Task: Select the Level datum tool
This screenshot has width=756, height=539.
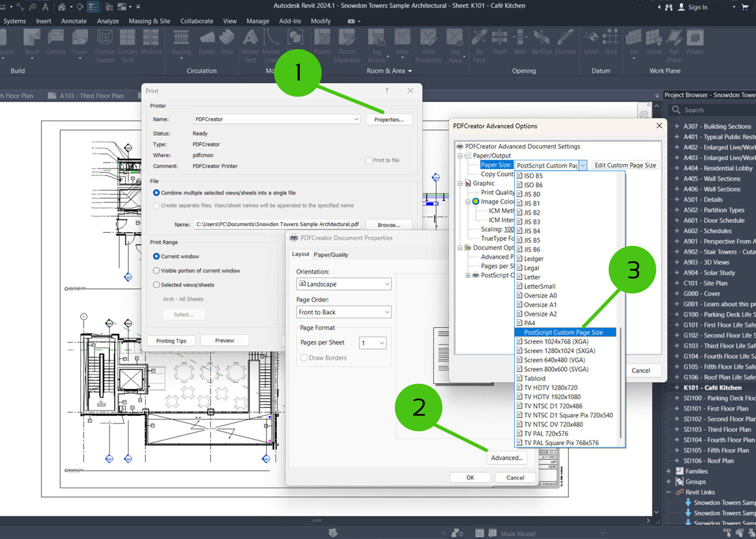Action: [x=590, y=42]
